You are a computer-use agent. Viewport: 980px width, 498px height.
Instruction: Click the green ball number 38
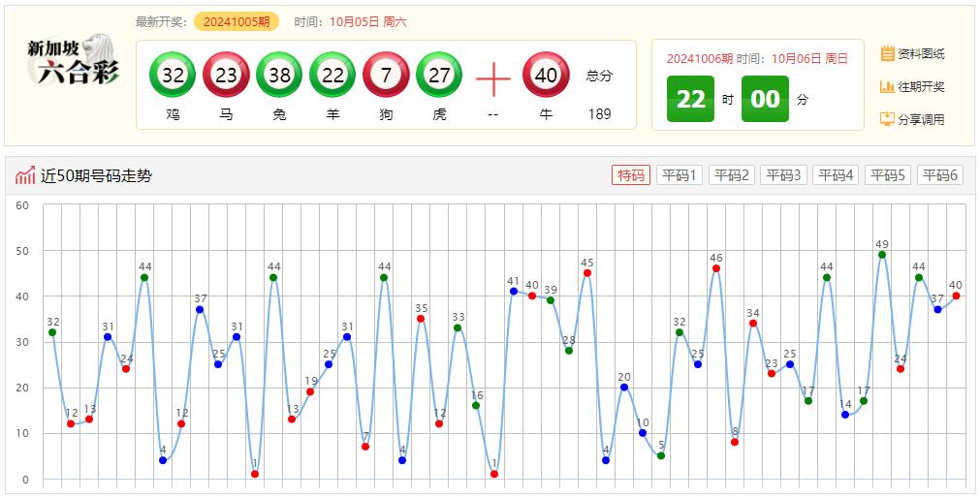tap(279, 76)
